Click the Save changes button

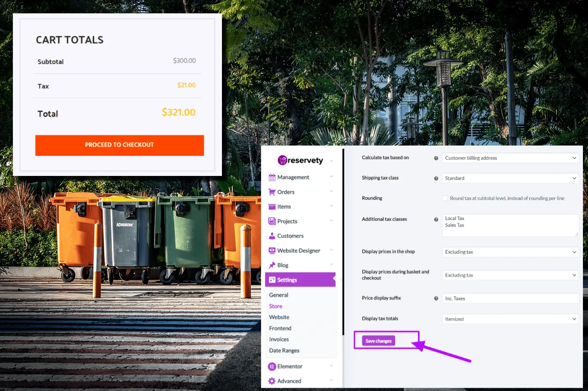tap(378, 340)
